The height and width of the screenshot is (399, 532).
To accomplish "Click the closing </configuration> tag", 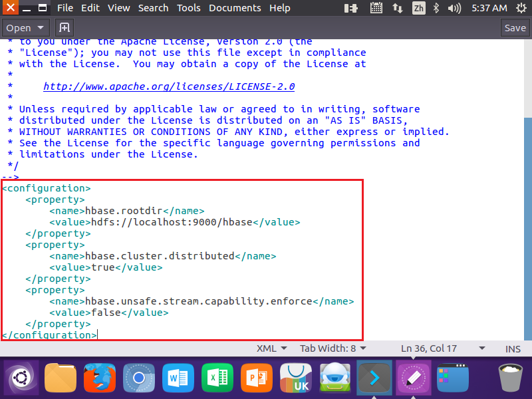I will pos(49,335).
